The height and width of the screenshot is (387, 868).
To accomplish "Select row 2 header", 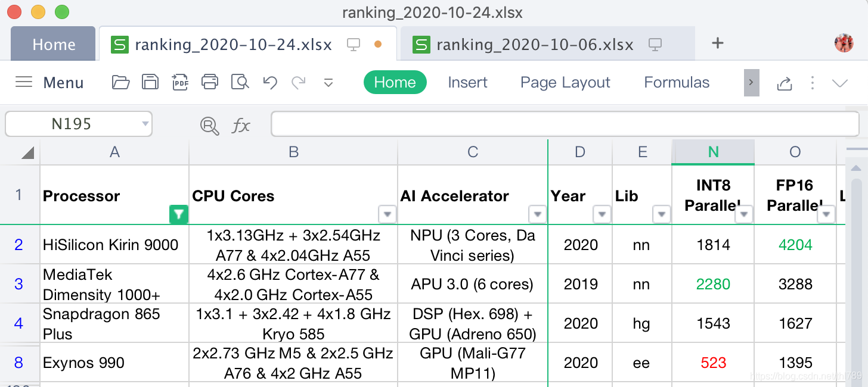I will [x=19, y=245].
